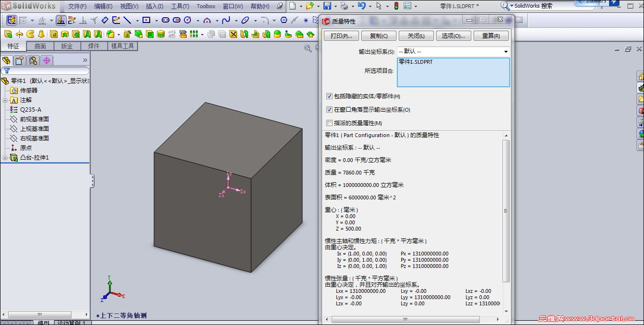
Task: Click the feature tree filter funnel icon
Action: [x=7, y=70]
